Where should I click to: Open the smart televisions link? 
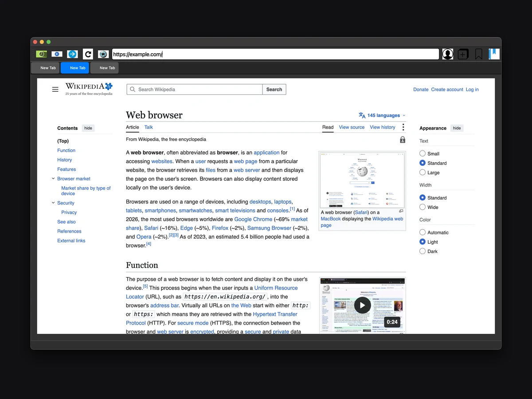(x=235, y=211)
